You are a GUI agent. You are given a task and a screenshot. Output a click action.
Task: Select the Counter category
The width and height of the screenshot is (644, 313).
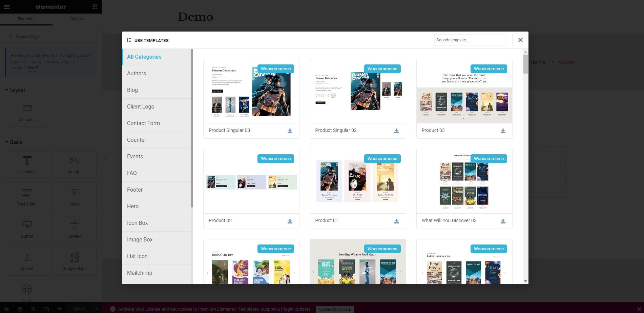(x=157, y=140)
